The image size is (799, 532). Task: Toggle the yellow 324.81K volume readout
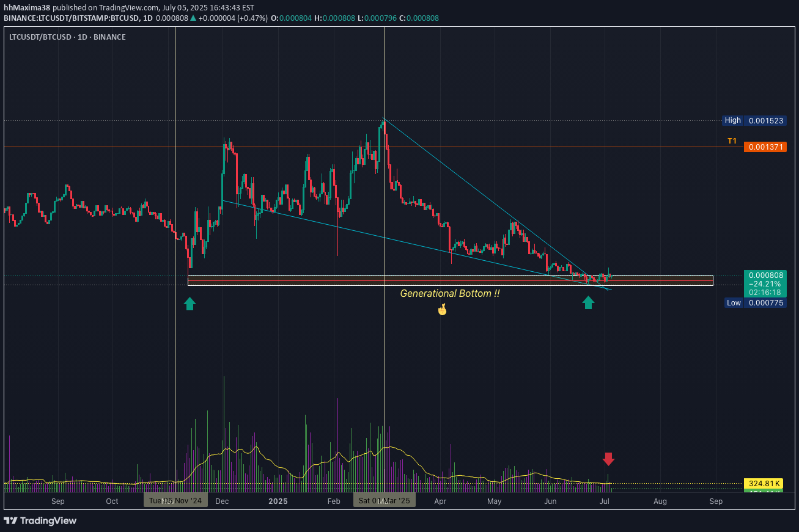coord(765,484)
